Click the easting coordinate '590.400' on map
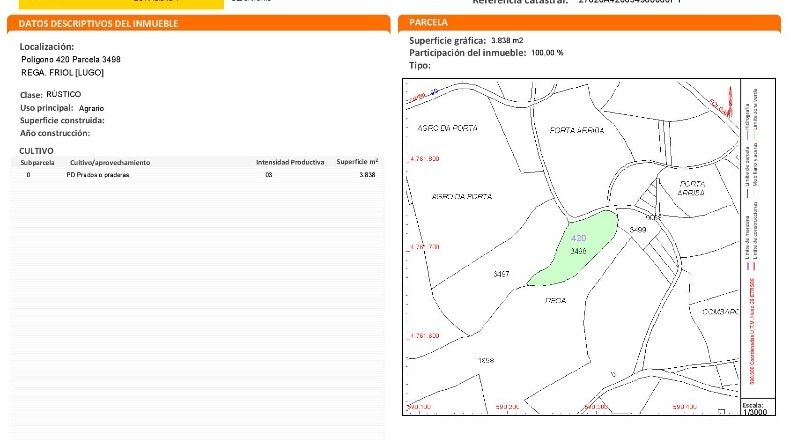Screen dimensions: 790x440 pos(684,407)
